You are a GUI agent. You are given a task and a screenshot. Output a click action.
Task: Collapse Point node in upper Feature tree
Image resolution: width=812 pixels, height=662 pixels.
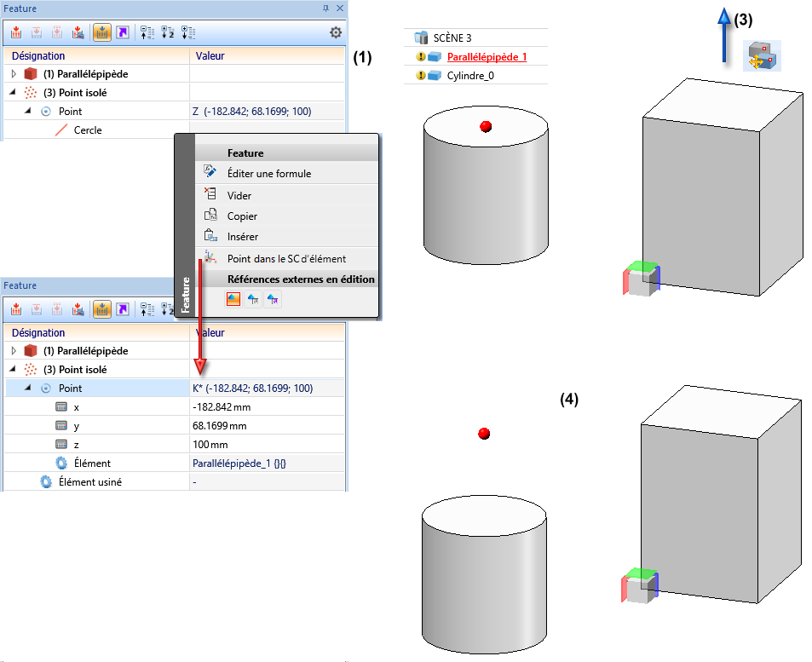pyautogui.click(x=28, y=111)
